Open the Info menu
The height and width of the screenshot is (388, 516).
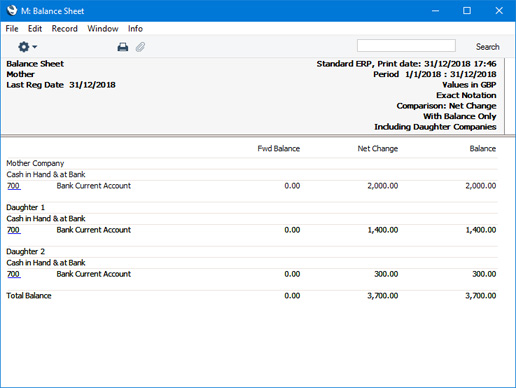point(135,29)
